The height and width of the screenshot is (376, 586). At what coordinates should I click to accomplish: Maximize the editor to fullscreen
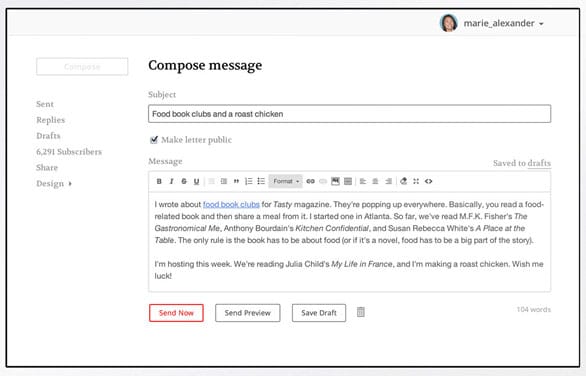tap(416, 181)
